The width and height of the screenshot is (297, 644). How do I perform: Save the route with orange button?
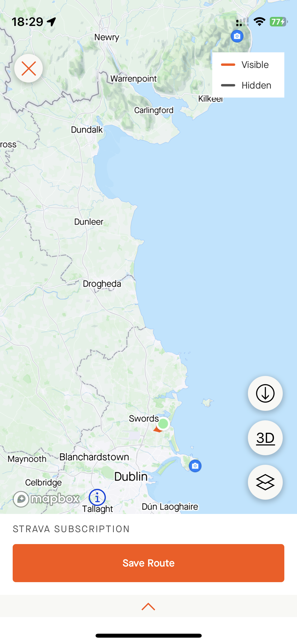(x=148, y=563)
